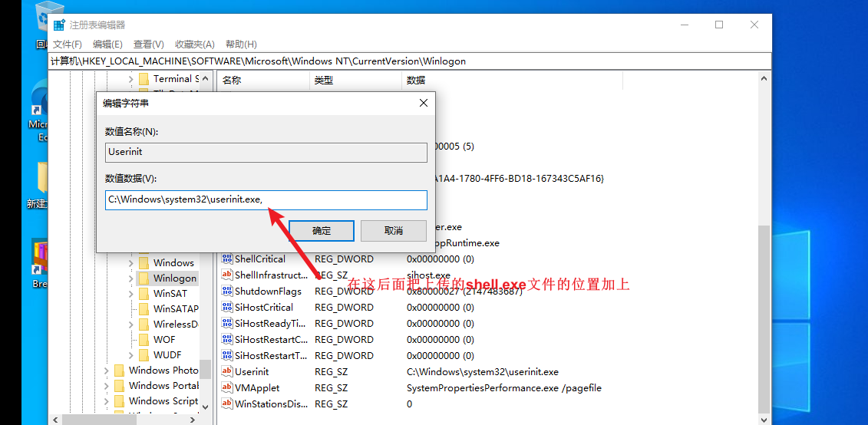This screenshot has width=868, height=425.
Task: Click the WirelessD folder icon
Action: pyautogui.click(x=144, y=324)
